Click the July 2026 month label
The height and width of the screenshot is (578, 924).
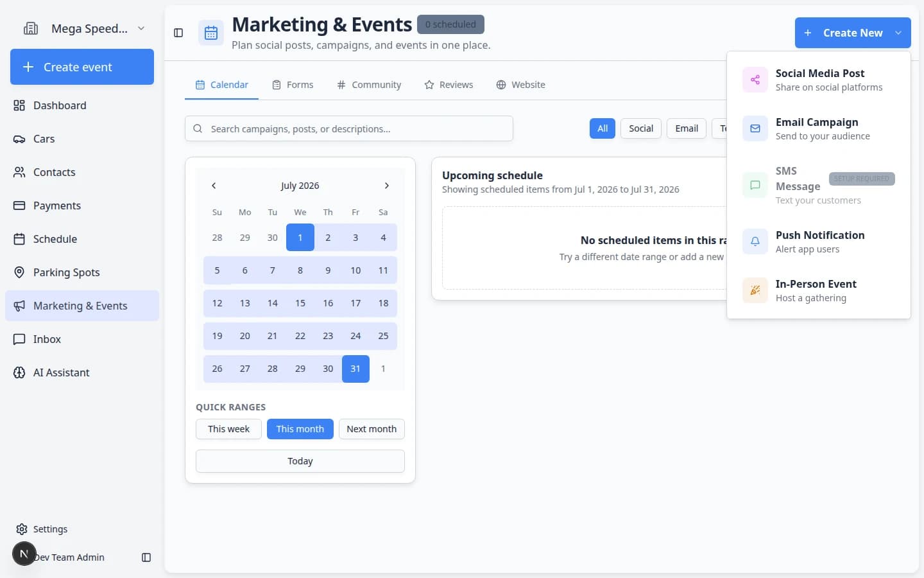pos(300,186)
